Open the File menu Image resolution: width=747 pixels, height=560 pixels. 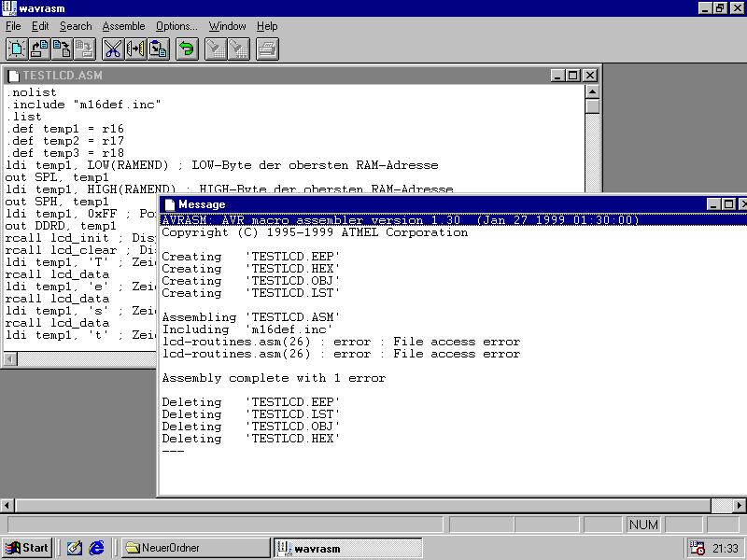(x=13, y=26)
